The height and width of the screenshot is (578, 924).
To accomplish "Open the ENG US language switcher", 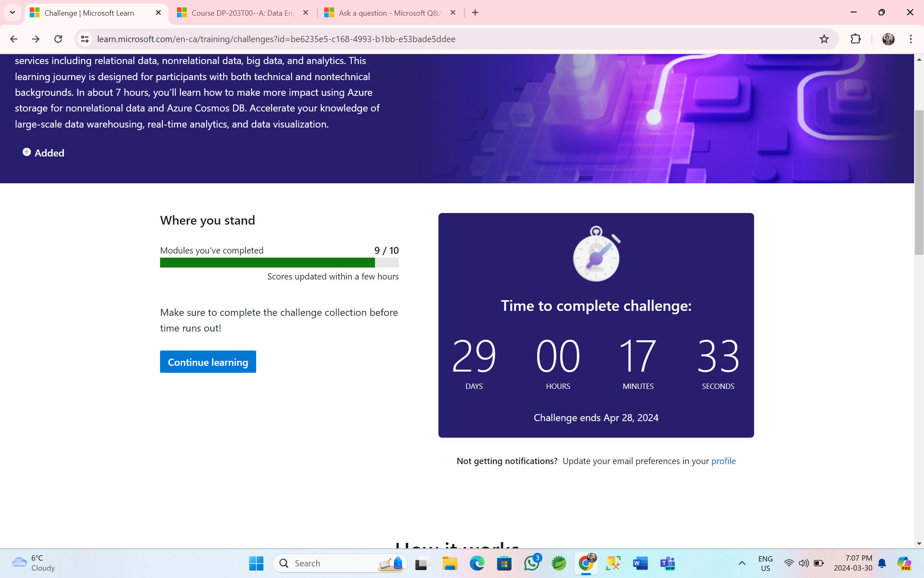I will tap(765, 563).
